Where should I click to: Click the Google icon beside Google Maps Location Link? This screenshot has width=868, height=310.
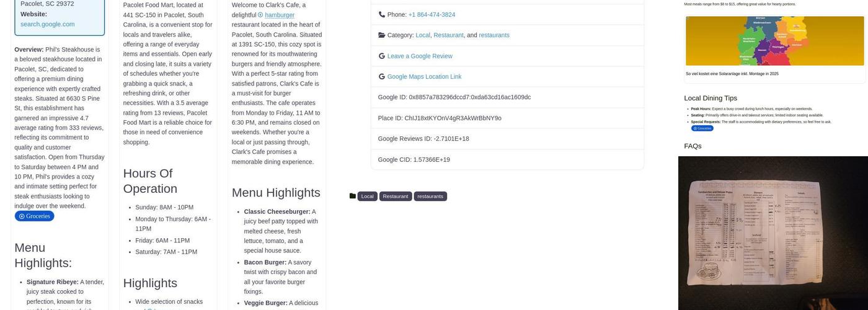click(x=381, y=77)
